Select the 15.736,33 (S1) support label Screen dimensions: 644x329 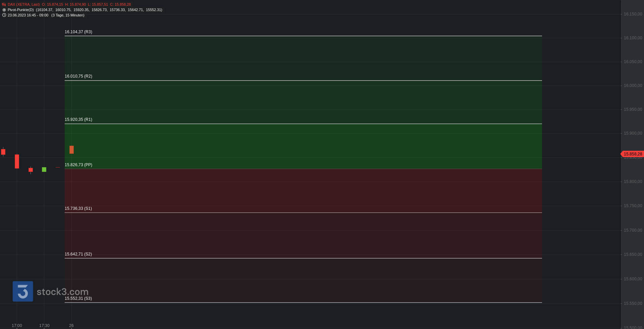pos(78,208)
